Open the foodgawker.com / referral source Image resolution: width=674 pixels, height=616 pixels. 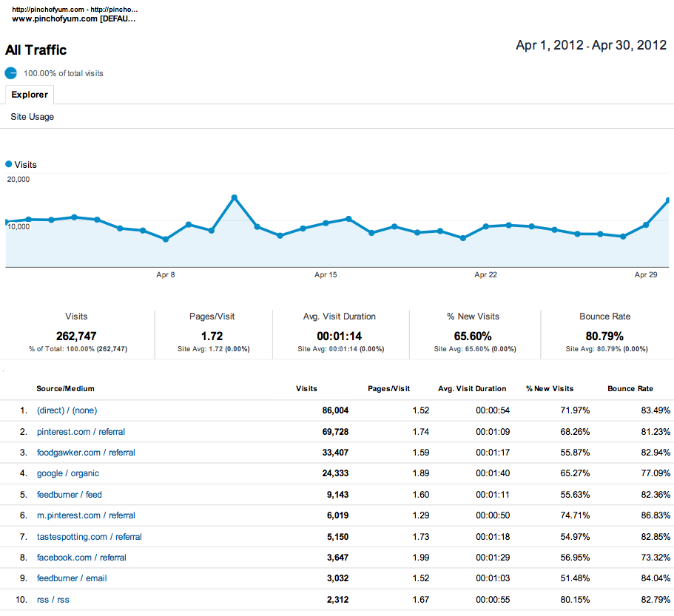[x=87, y=453]
